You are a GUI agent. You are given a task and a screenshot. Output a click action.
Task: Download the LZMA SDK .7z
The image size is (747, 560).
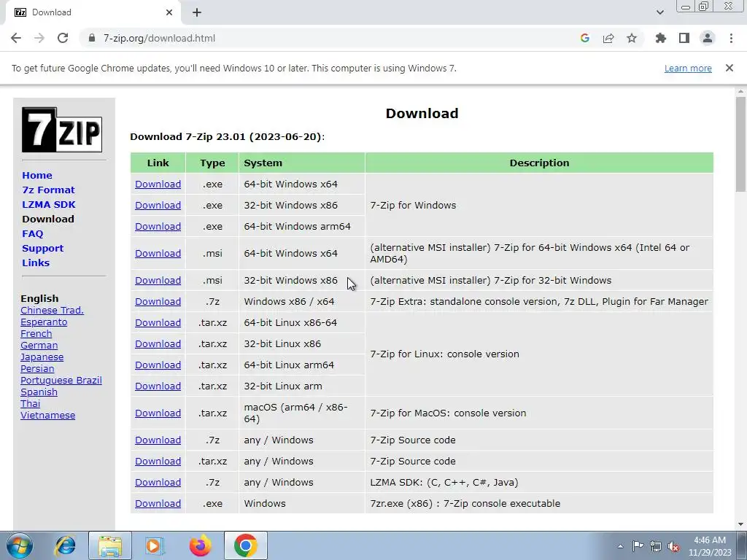[x=158, y=483]
